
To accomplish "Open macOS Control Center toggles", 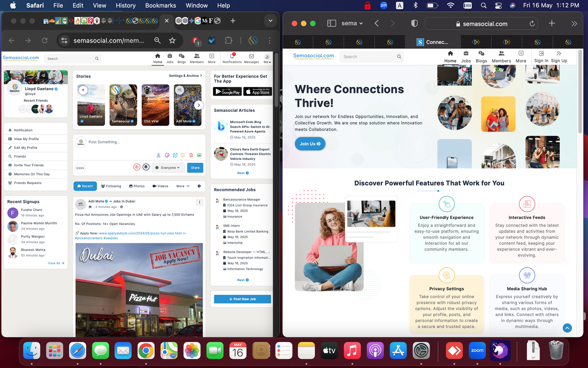I will point(498,6).
